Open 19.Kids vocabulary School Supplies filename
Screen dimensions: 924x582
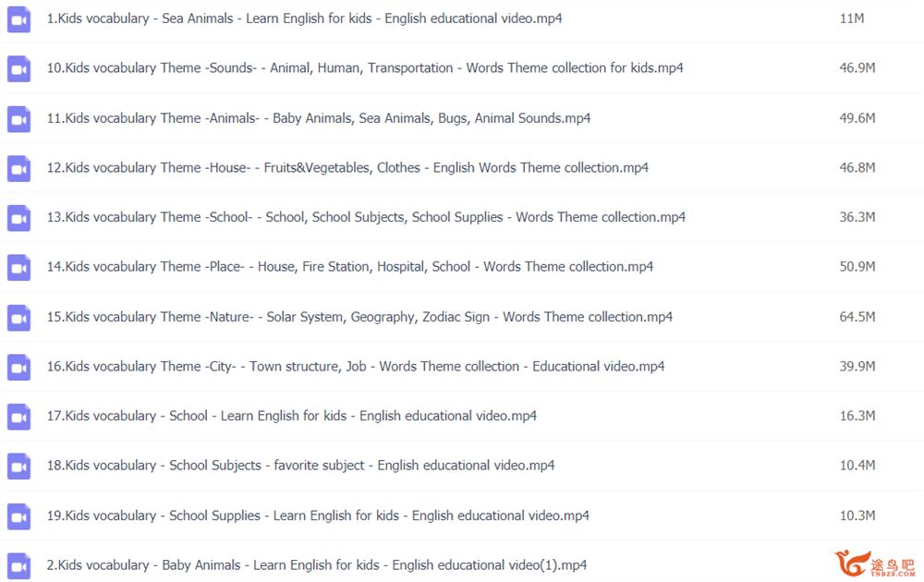tap(318, 515)
